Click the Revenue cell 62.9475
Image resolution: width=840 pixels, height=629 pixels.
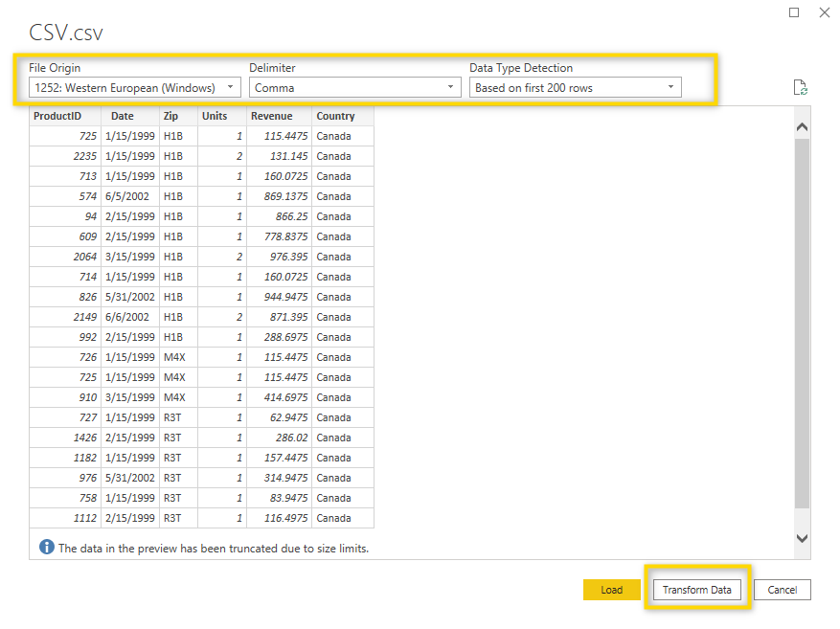tap(279, 417)
